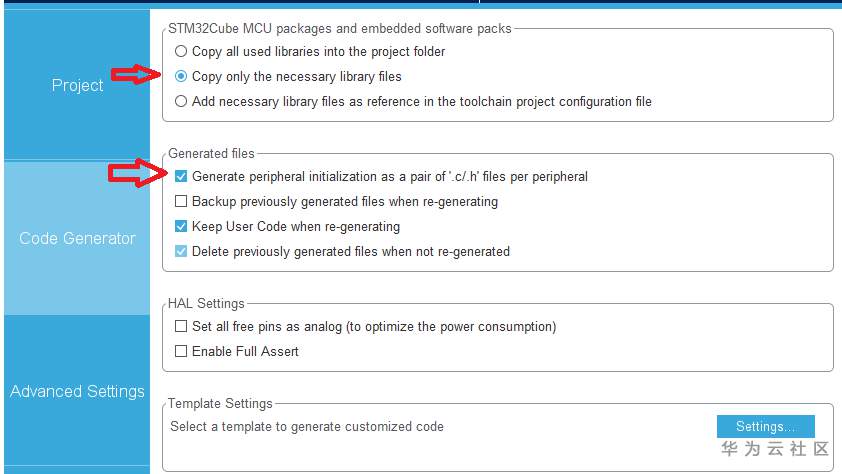Enable Backup previously generated files checkbox
The height and width of the screenshot is (474, 842).
[181, 201]
